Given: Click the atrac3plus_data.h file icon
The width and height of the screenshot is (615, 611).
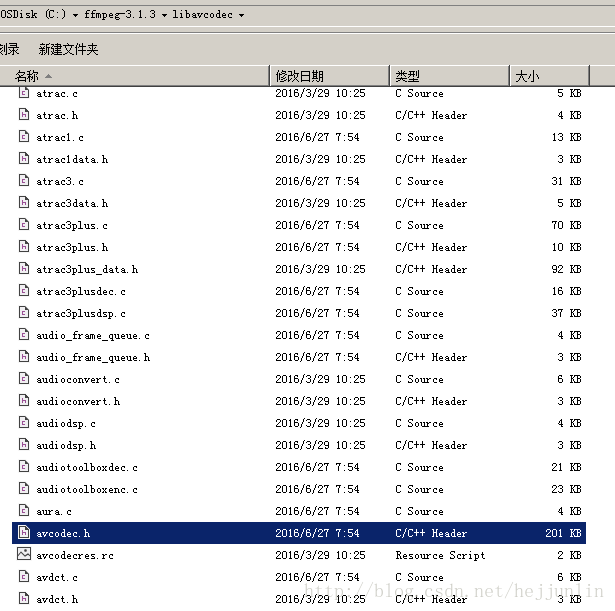Looking at the screenshot, I should 24,268.
